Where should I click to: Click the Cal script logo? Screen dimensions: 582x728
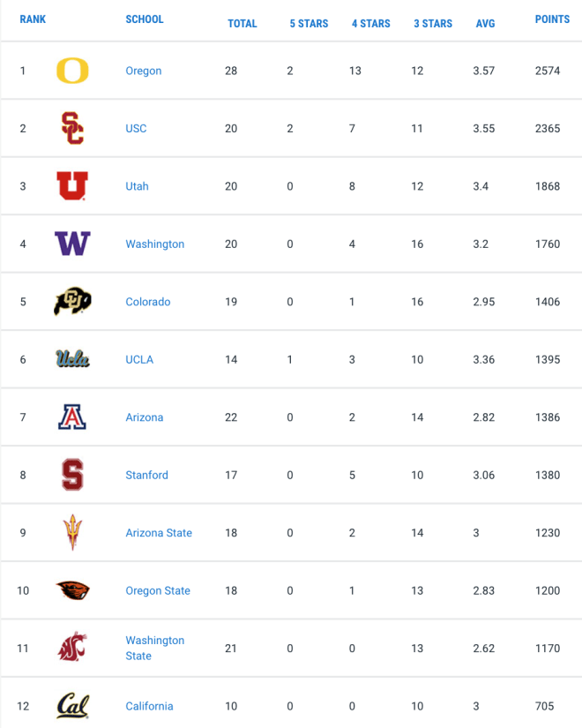73,706
